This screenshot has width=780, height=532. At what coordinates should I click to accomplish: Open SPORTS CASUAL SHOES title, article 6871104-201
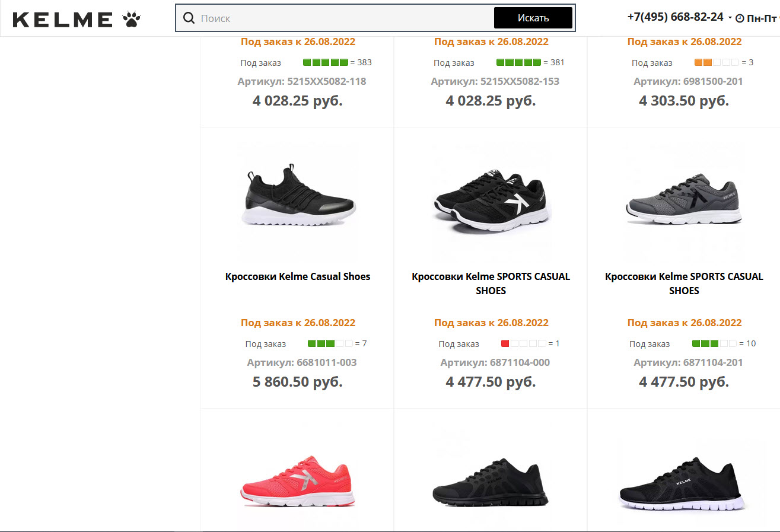[684, 283]
